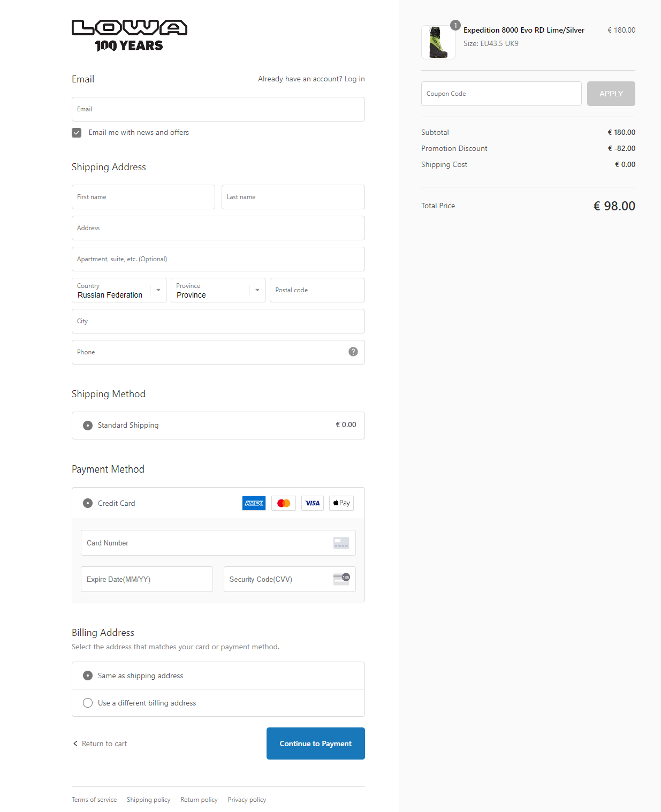Expand the Province dropdown
The image size is (661, 812).
[x=218, y=290]
